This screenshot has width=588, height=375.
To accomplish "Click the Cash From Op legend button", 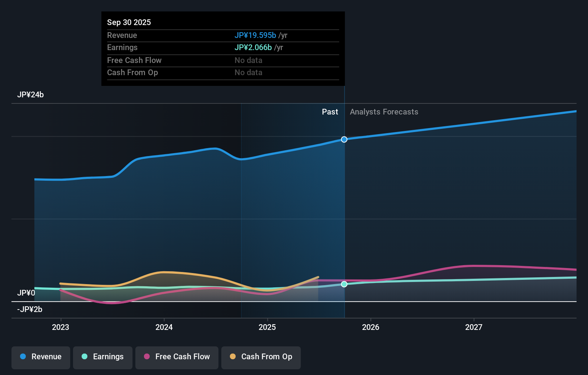I will click(x=261, y=357).
